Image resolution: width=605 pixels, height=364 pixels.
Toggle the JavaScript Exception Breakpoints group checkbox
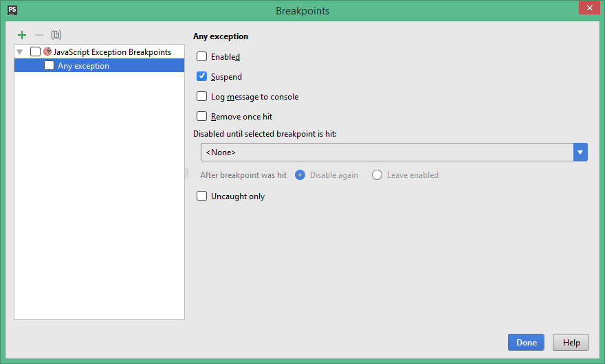(35, 52)
